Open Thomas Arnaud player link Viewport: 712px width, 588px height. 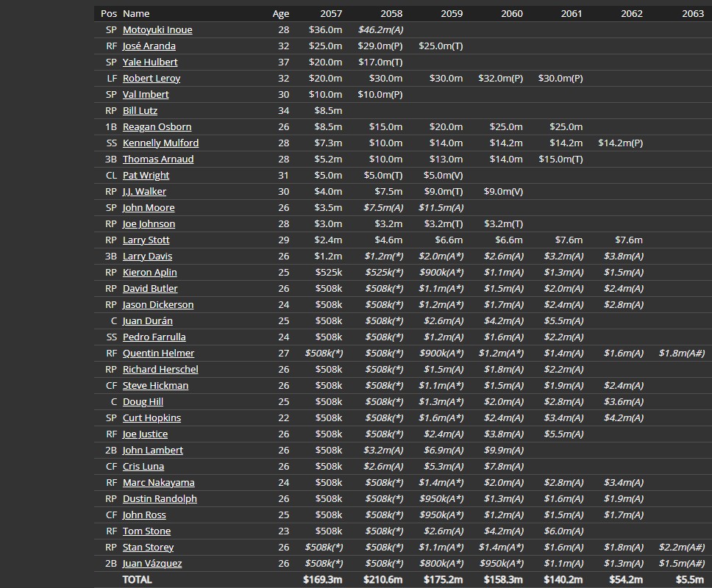point(158,159)
